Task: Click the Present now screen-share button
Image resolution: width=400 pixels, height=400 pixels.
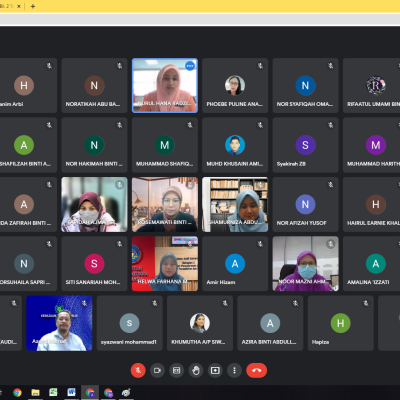Action: [x=215, y=370]
